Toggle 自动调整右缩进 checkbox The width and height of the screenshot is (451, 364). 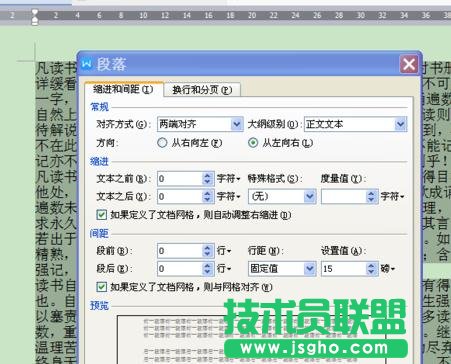(101, 215)
